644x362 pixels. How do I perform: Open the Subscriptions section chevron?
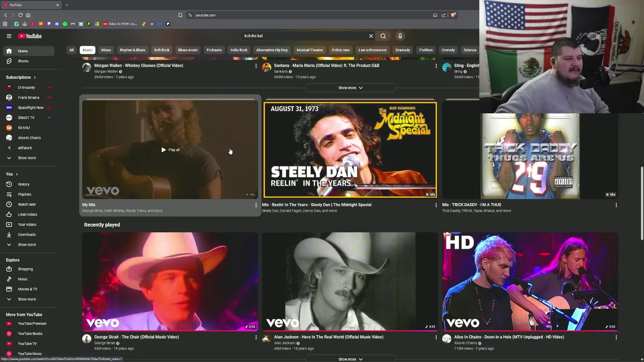35,77
